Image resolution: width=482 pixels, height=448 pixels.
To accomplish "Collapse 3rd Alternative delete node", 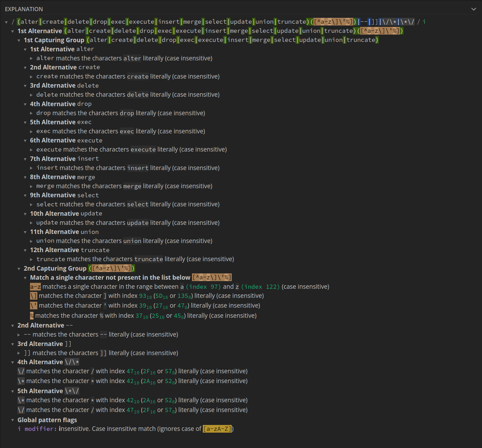I will [25, 86].
